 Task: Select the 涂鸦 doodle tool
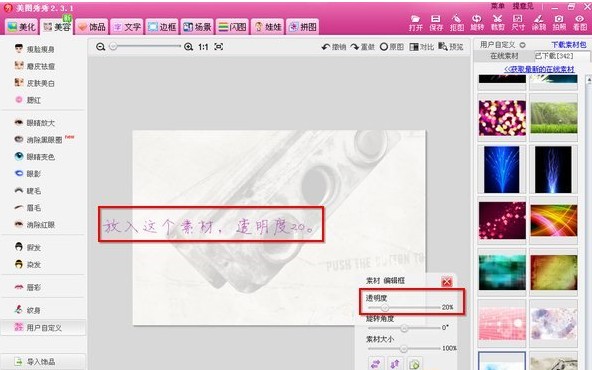[539, 23]
